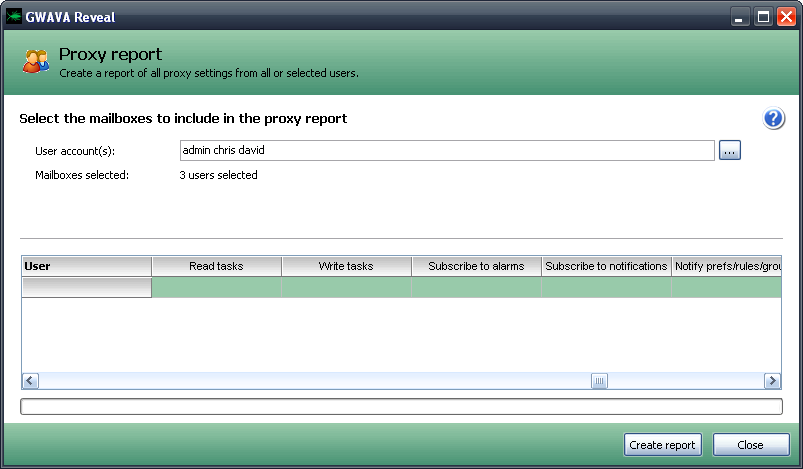Click the 'Mailboxes selected:' label
This screenshot has height=469, width=803.
[x=82, y=175]
